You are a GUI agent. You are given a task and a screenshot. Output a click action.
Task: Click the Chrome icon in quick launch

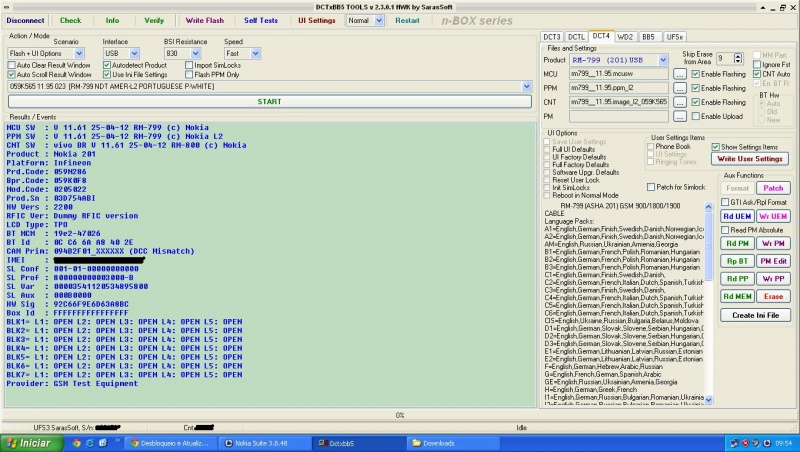76,443
